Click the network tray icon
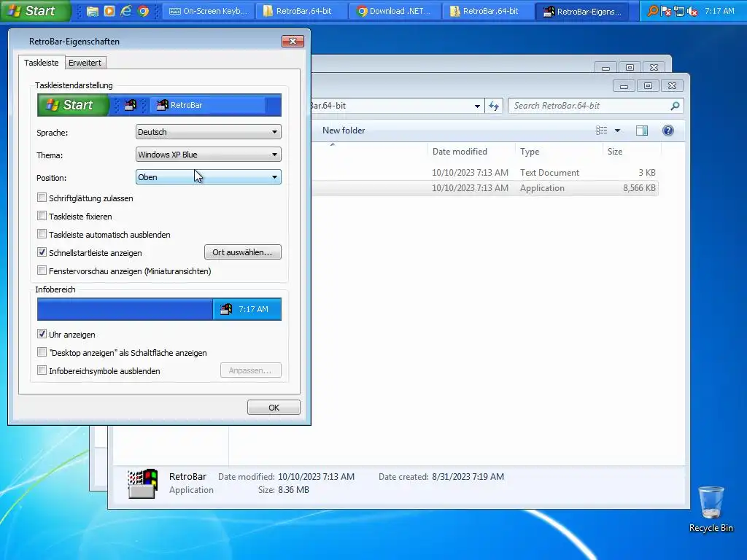This screenshot has height=560, width=747. click(x=679, y=11)
